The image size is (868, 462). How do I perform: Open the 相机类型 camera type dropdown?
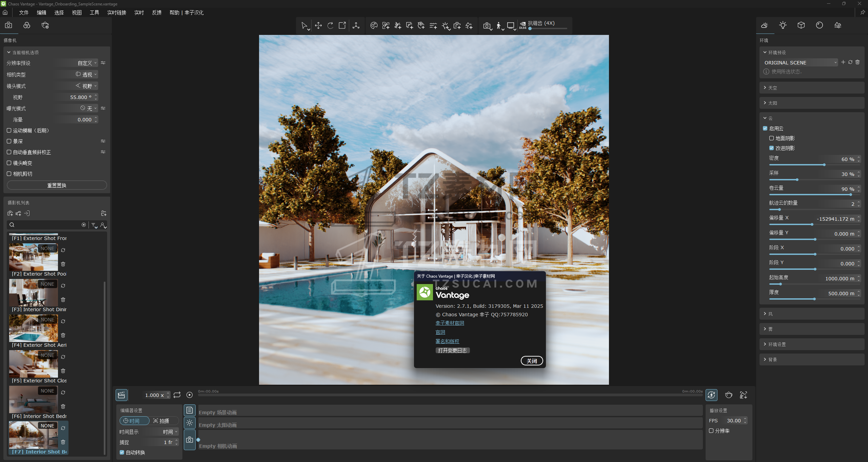click(x=86, y=75)
